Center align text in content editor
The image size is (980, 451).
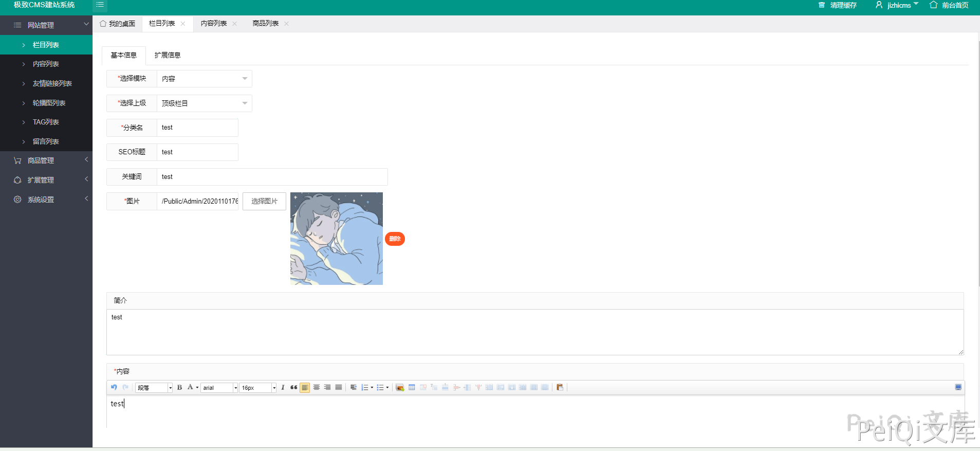coord(317,387)
